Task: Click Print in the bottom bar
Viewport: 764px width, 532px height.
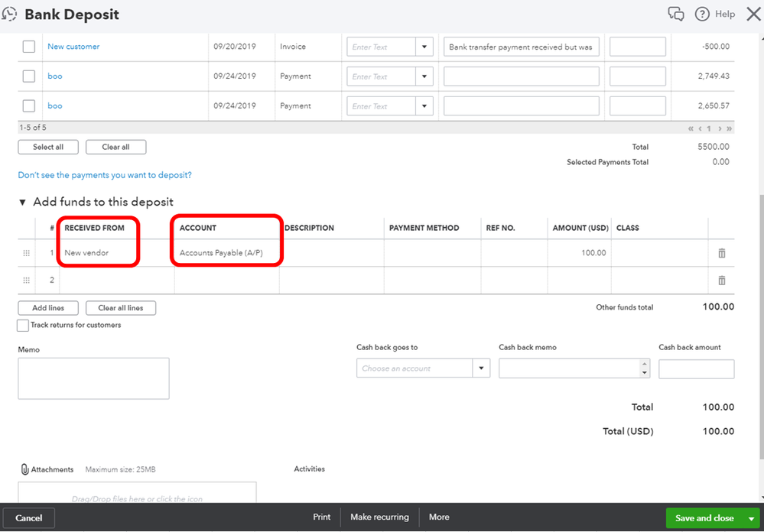Action: click(x=321, y=517)
